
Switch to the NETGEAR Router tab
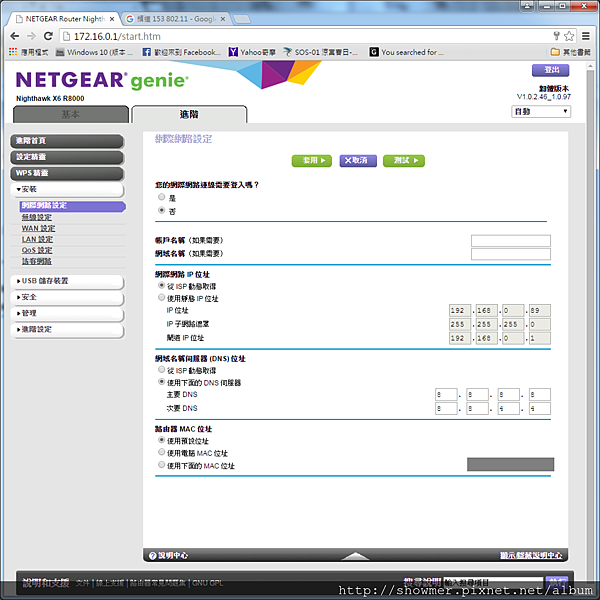tap(62, 19)
